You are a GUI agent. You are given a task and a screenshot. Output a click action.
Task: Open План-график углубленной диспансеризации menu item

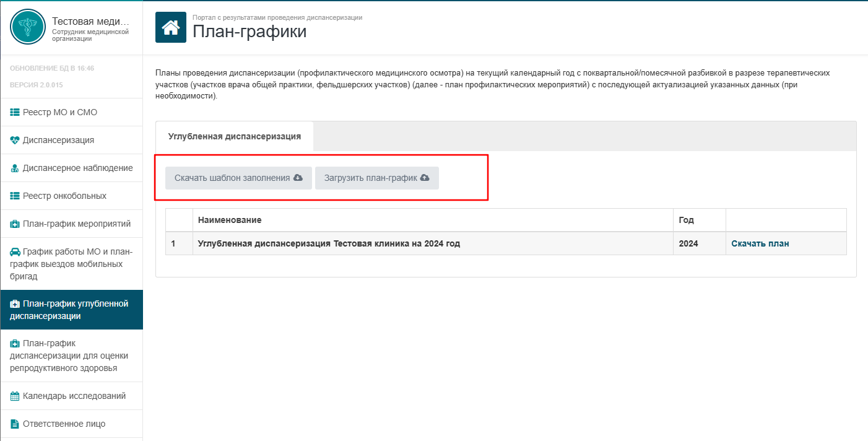(71, 310)
